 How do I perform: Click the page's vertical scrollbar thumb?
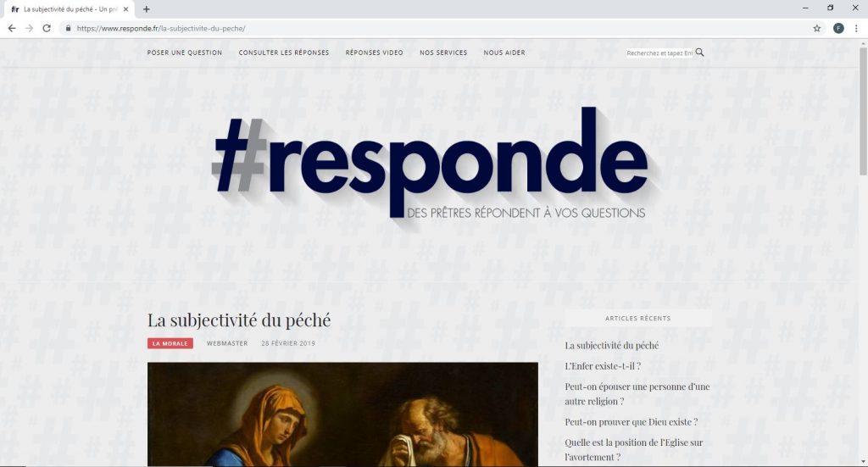pos(863,111)
